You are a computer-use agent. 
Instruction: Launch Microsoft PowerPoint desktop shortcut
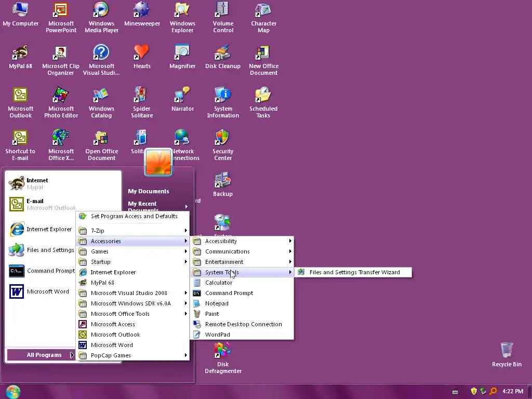[61, 17]
